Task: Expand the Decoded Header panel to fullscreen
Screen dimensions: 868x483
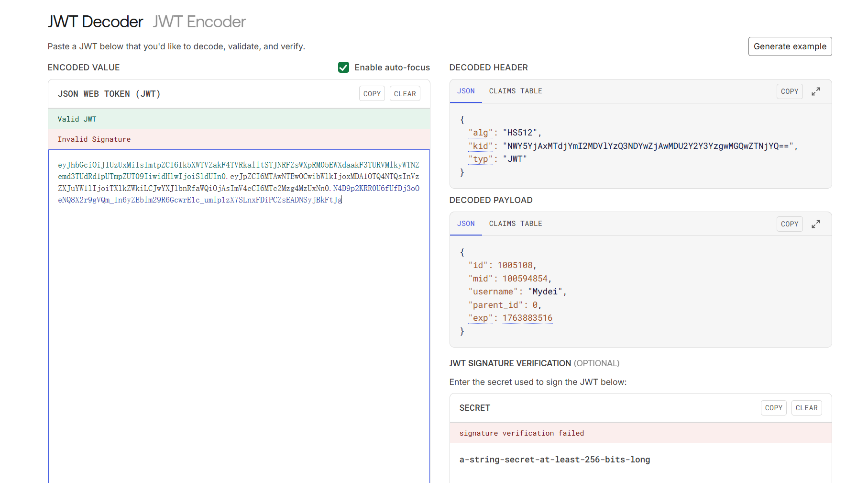Action: [816, 91]
